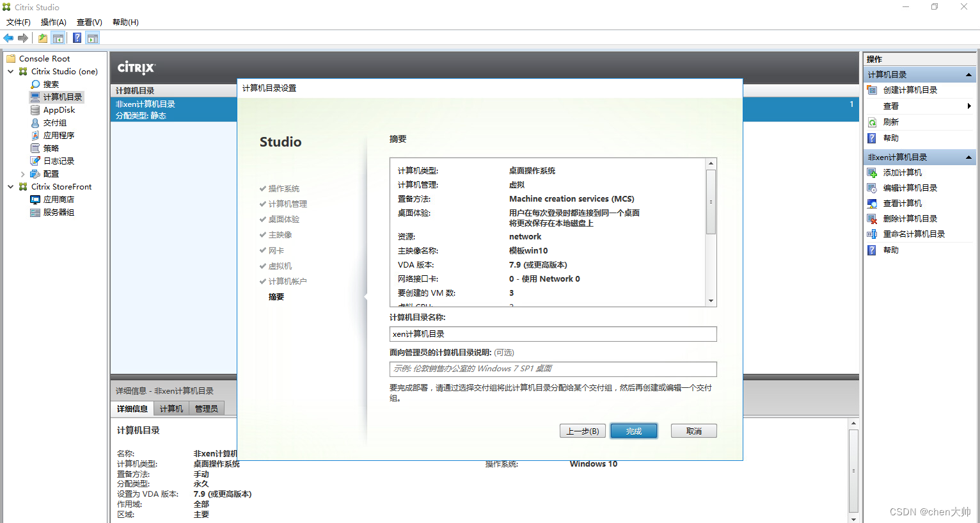Click 添加计算机 action
The width and height of the screenshot is (980, 523).
(903, 173)
